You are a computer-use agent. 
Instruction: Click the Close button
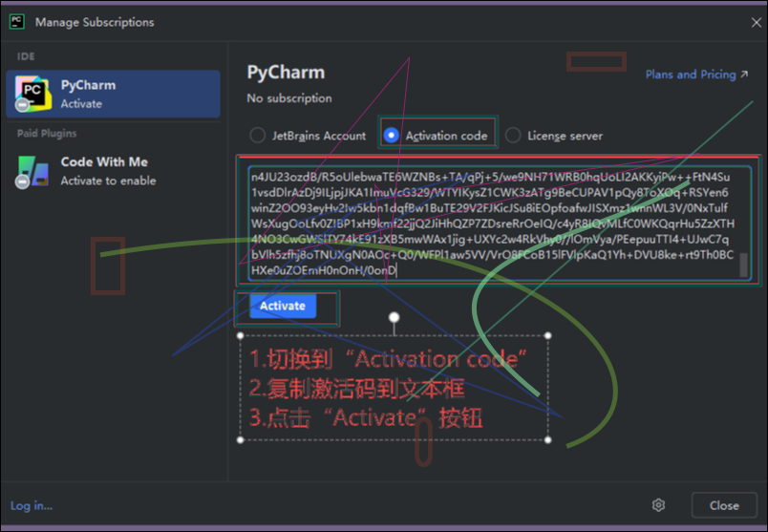[724, 505]
